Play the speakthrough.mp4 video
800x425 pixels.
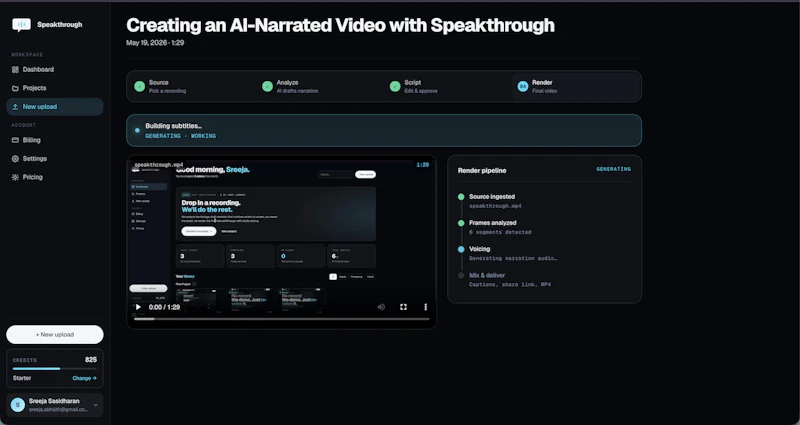click(x=138, y=307)
